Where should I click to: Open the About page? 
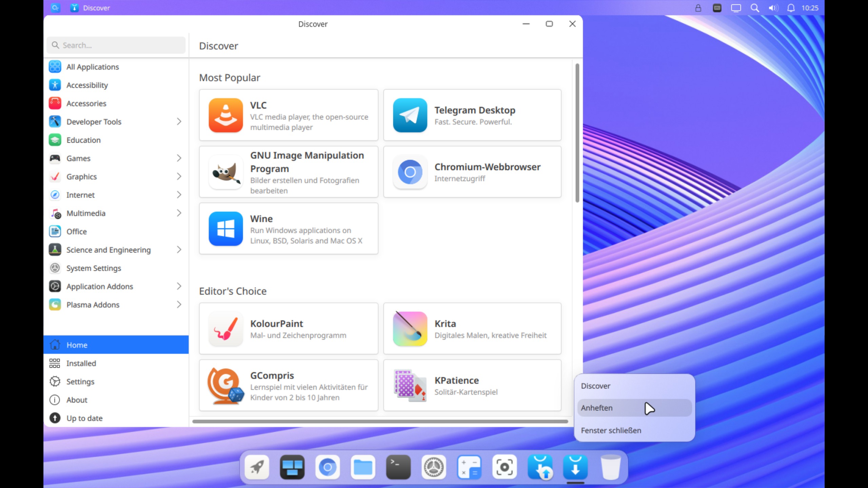pyautogui.click(x=116, y=400)
